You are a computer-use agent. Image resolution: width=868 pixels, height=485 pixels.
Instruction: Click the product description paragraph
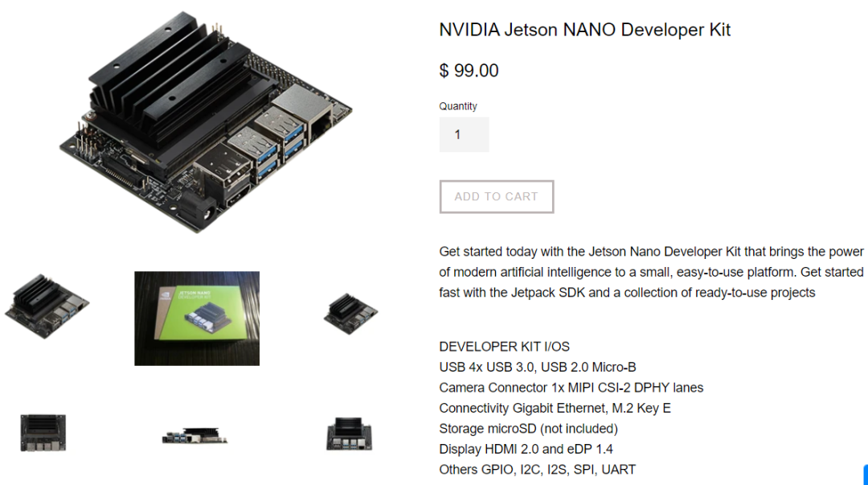click(652, 272)
